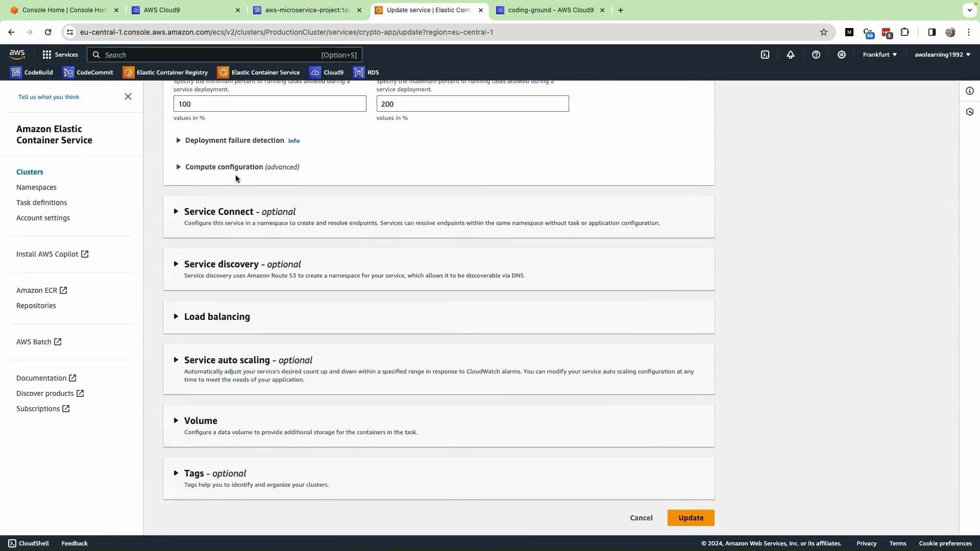Open RDS favorites shortcut

pyautogui.click(x=366, y=72)
